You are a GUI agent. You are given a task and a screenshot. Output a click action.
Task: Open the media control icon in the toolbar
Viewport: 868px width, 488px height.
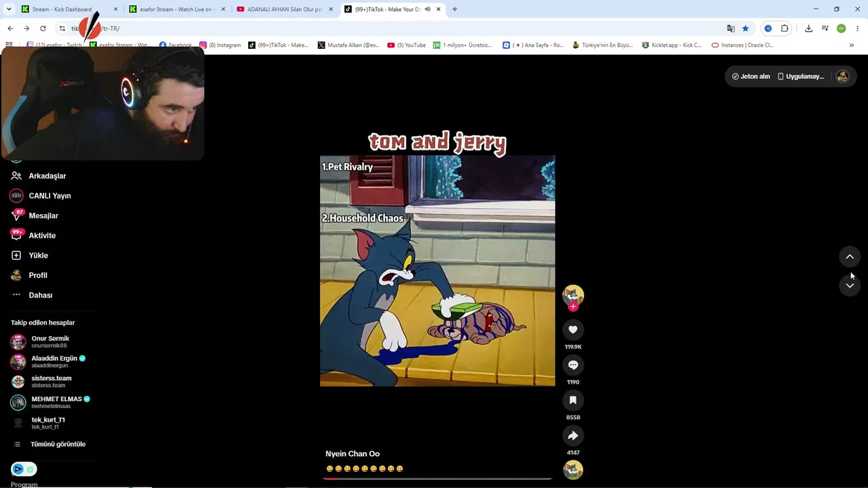825,28
